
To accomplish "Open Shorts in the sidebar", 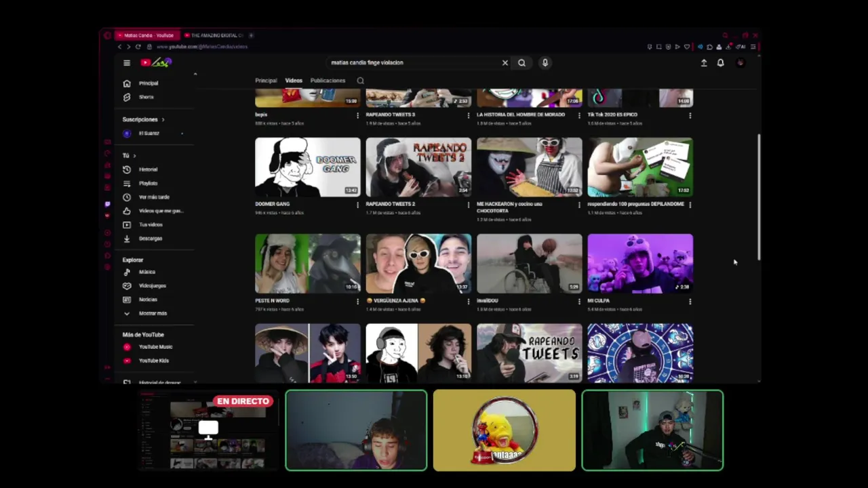I will 146,97.
